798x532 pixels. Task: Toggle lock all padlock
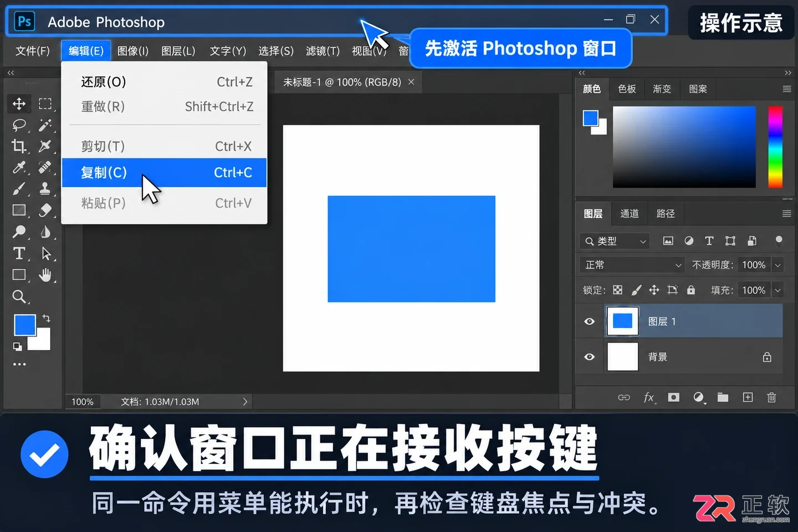(x=691, y=290)
